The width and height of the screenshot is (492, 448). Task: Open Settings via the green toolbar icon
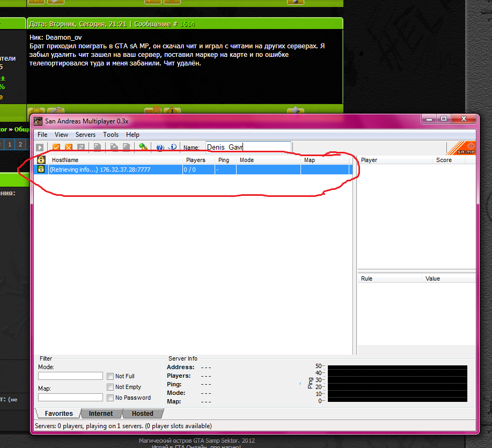click(143, 147)
